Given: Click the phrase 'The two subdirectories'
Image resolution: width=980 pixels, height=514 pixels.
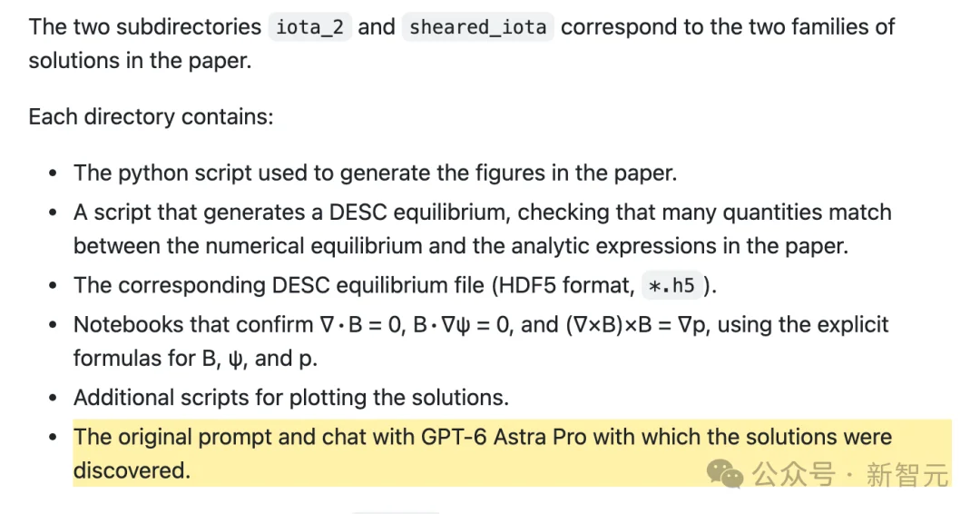Looking at the screenshot, I should pos(145,27).
